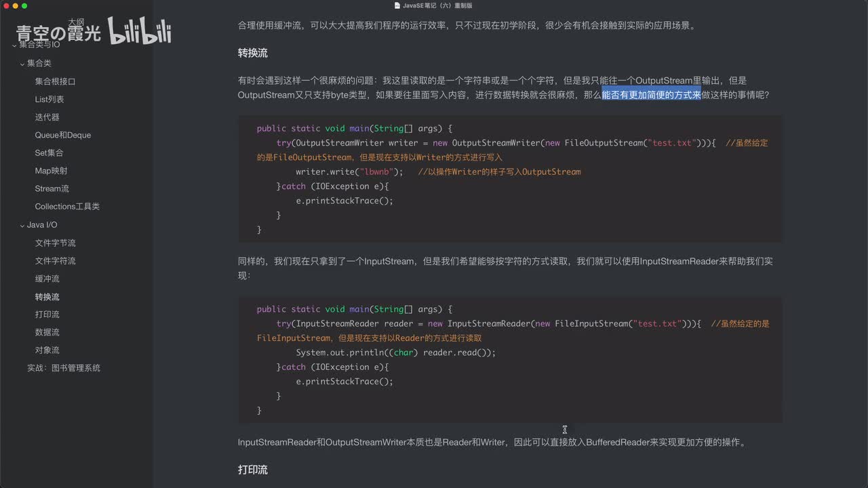The image size is (868, 488).
Task: Open the 数据流 outline entry
Action: [x=47, y=332]
